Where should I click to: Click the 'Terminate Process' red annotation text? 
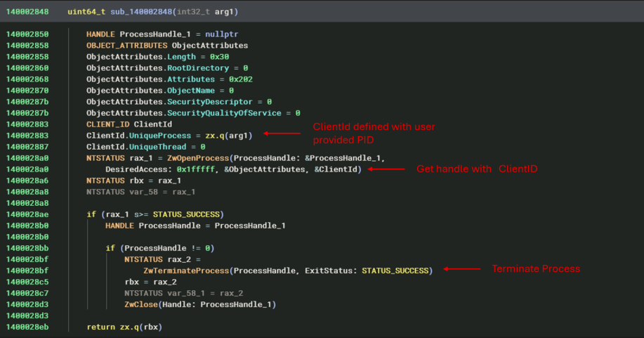535,269
